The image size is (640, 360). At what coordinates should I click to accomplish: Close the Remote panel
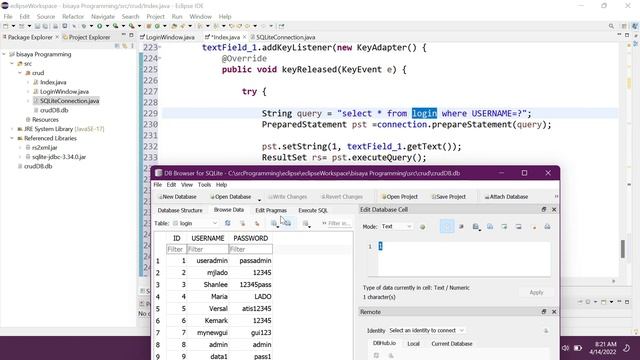click(x=554, y=312)
